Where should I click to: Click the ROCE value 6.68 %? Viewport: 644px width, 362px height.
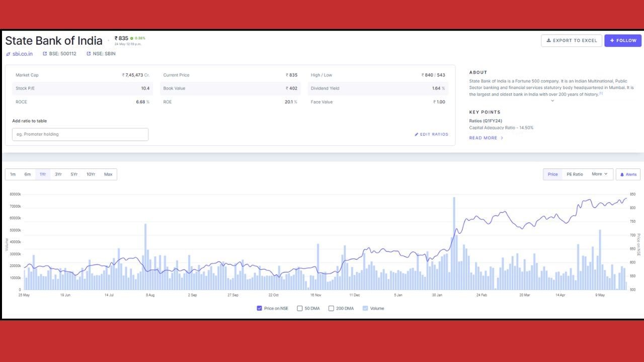click(x=143, y=102)
